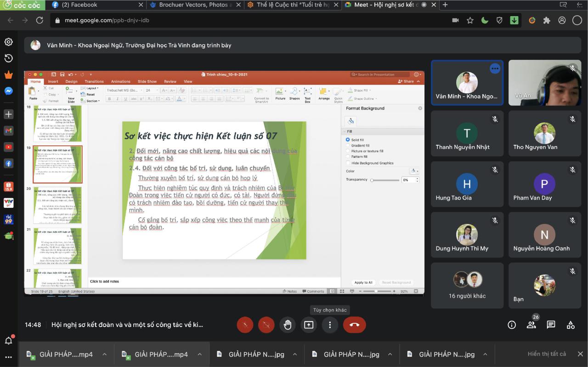Switch to the Brochuer Vectors tab
This screenshot has width=588, height=367.
tap(193, 5)
